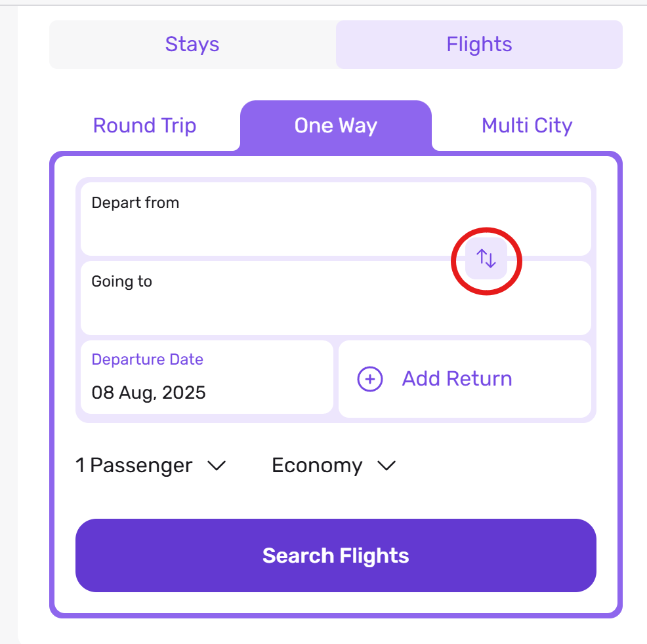Screen dimensions: 647x644
Task: Expand the 1 Passenger dropdown
Action: coord(151,466)
